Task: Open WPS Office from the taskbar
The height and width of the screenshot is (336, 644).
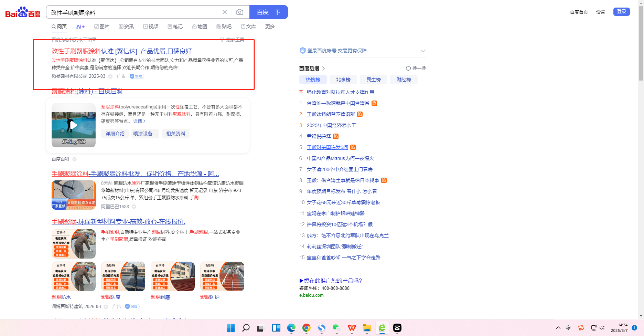Action: click(x=352, y=328)
